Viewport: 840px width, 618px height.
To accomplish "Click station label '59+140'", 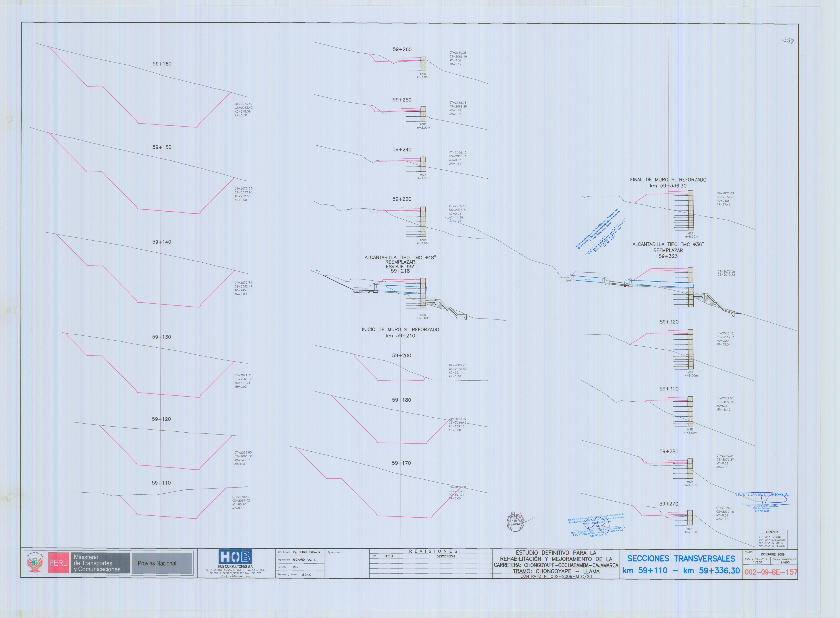I will pyautogui.click(x=162, y=242).
